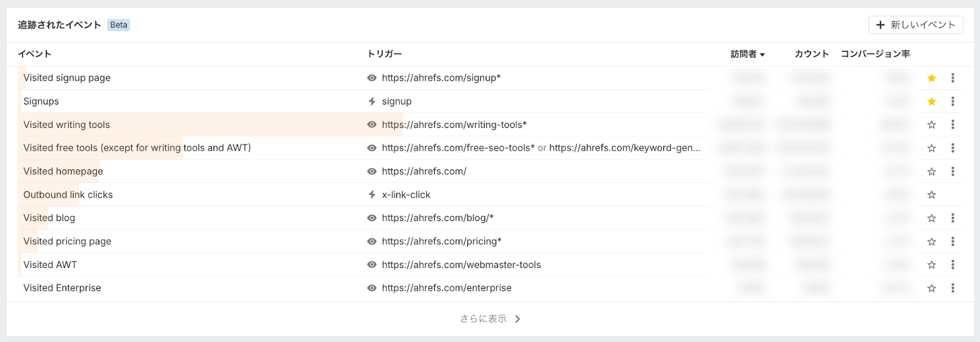
Task: Click lightning icon beside x-link-click trigger
Action: (x=372, y=195)
